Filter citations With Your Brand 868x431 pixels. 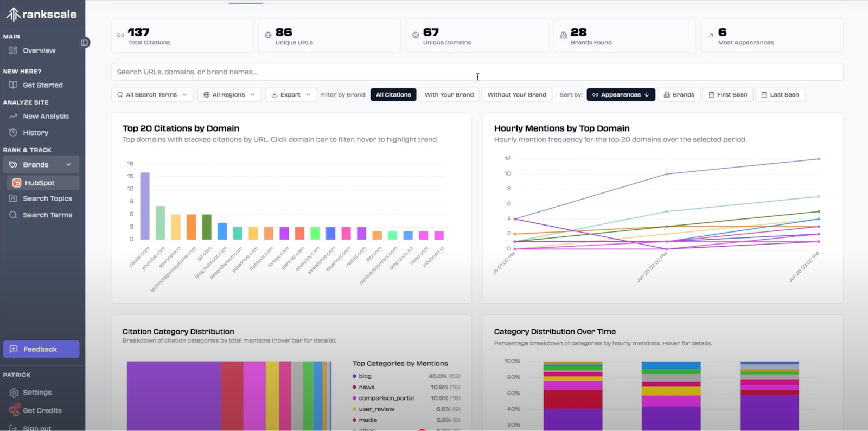449,94
